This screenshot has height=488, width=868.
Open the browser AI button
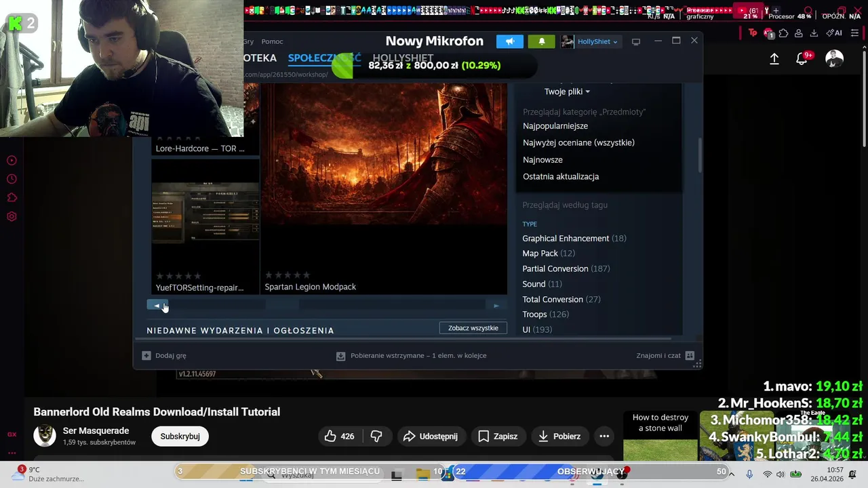pyautogui.click(x=834, y=33)
